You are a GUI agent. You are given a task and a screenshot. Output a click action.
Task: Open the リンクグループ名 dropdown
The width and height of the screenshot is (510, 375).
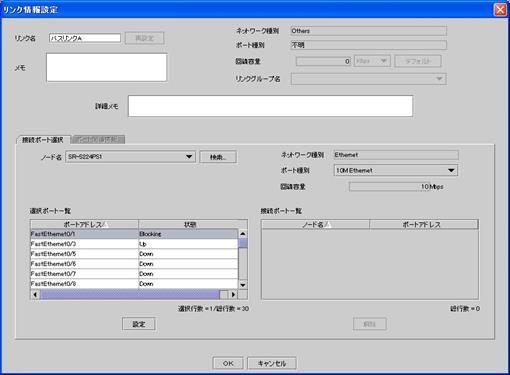tap(368, 79)
